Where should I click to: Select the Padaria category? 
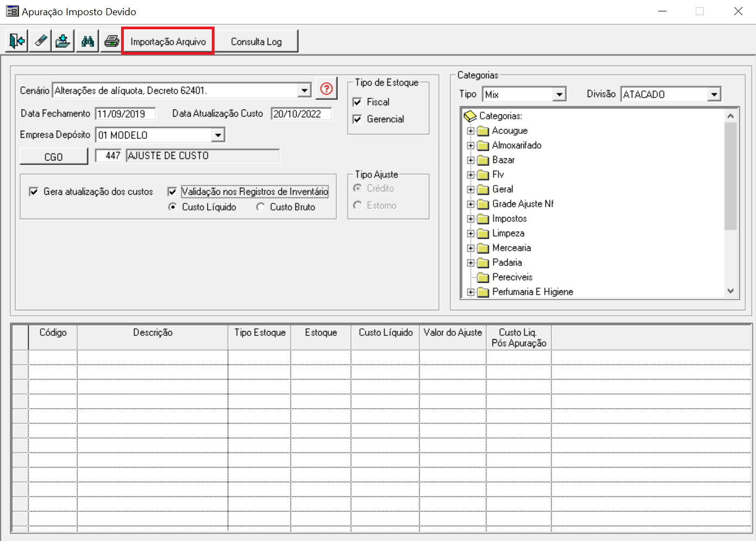[507, 263]
